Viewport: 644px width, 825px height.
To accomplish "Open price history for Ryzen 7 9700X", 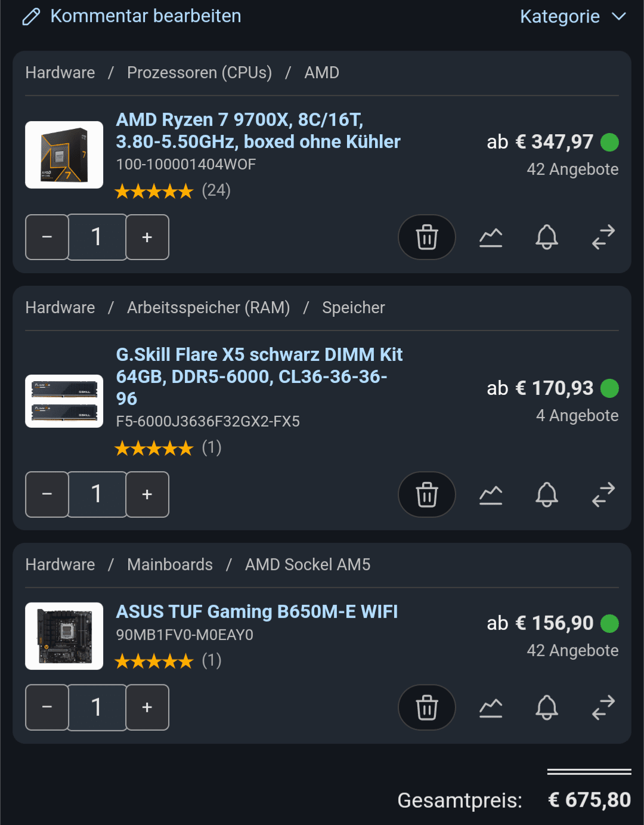I will click(491, 237).
